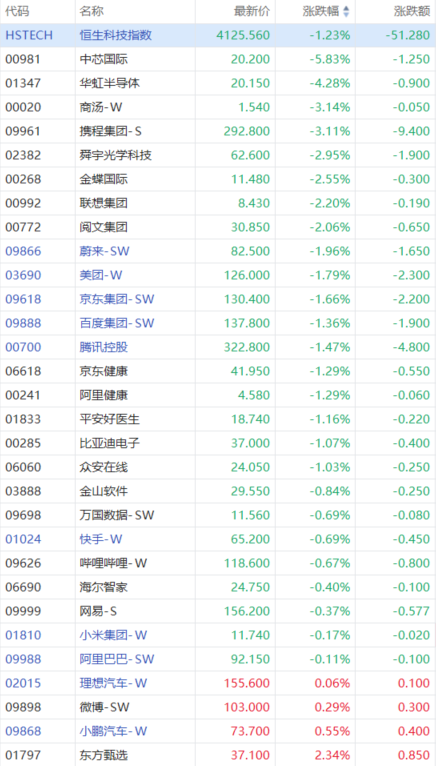The width and height of the screenshot is (436, 766).
Task: Click the 代码 column header
Action: pos(15,11)
